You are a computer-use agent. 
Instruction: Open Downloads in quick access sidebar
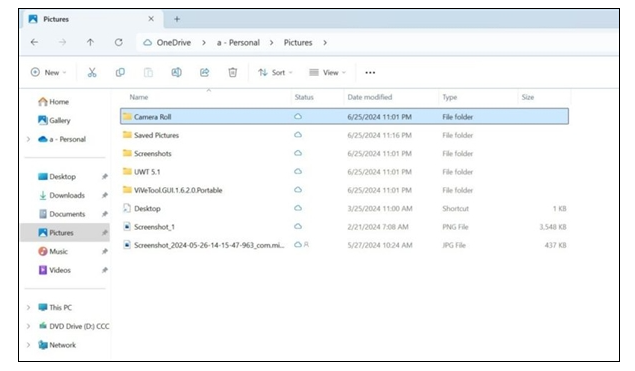62,195
